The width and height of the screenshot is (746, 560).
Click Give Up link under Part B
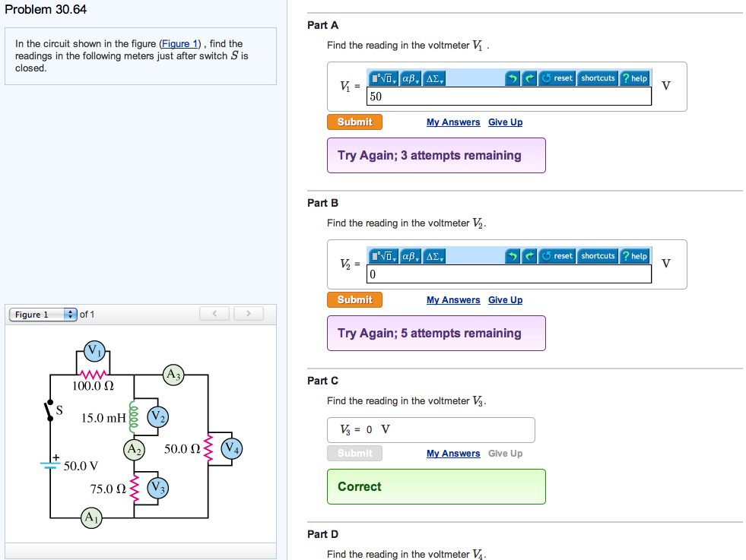click(x=505, y=300)
